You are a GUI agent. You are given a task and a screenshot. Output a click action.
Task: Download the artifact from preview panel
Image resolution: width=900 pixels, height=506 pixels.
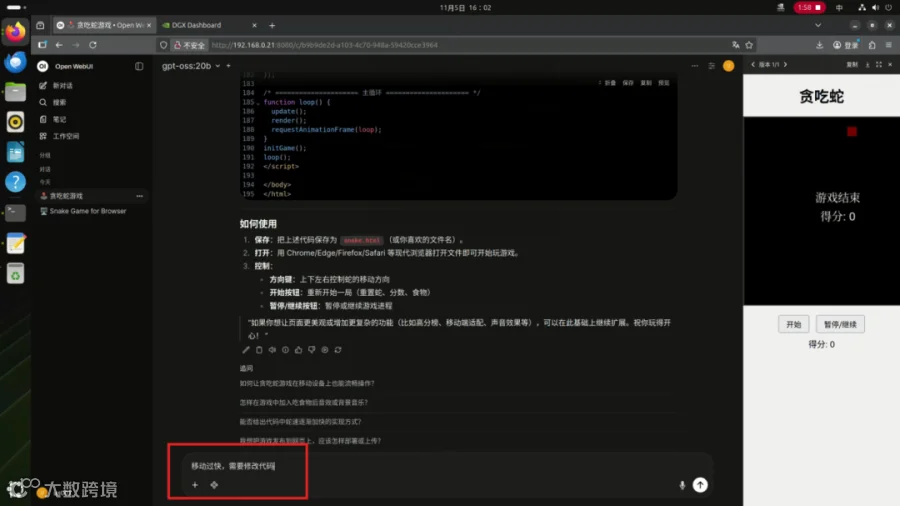(867, 65)
